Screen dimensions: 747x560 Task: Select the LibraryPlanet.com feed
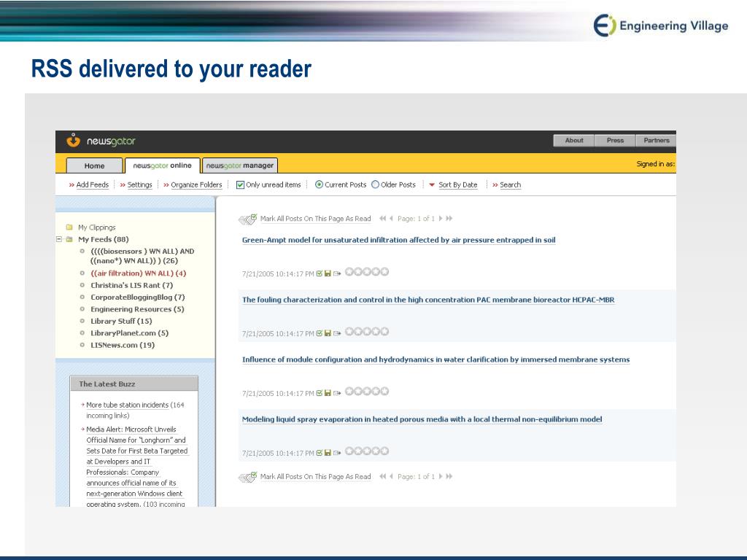[x=129, y=332]
